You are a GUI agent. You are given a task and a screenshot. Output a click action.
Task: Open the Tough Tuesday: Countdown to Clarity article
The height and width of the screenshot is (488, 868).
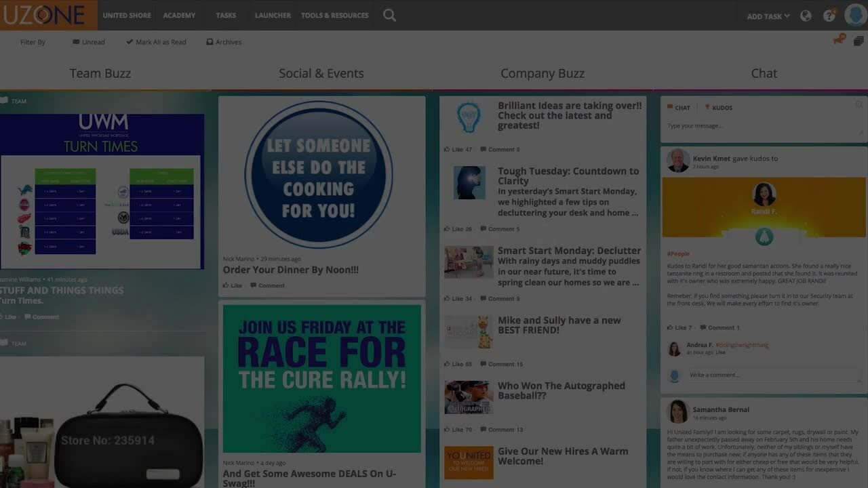[x=568, y=176]
